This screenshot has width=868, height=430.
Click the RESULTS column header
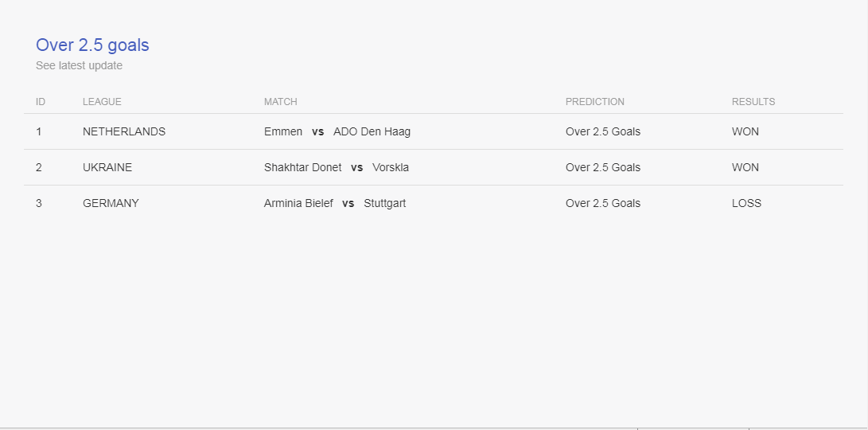click(753, 102)
